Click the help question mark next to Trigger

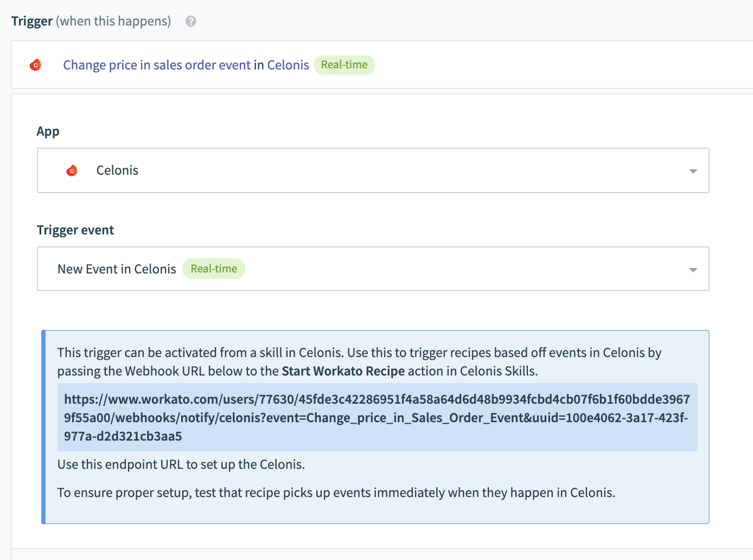[x=191, y=21]
